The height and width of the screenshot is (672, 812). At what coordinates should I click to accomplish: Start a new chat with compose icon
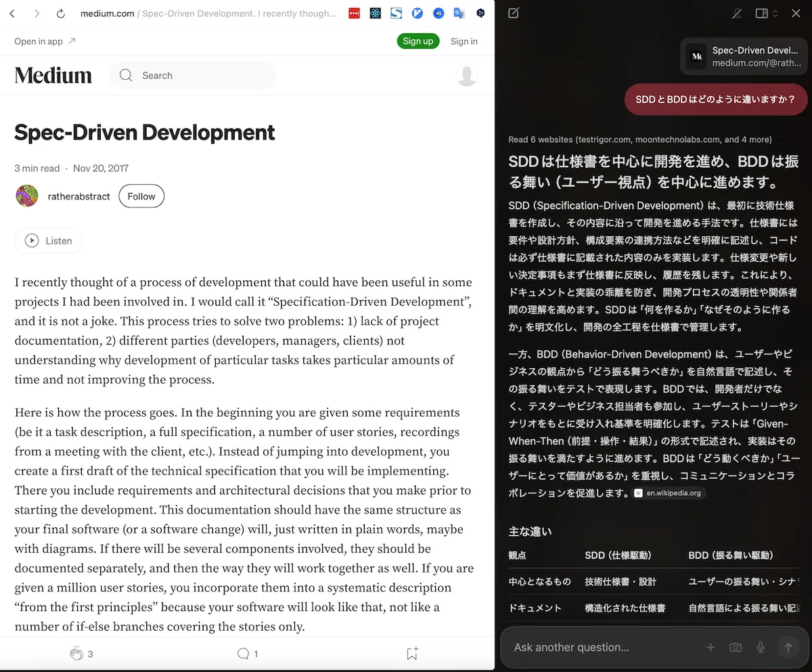tap(514, 14)
